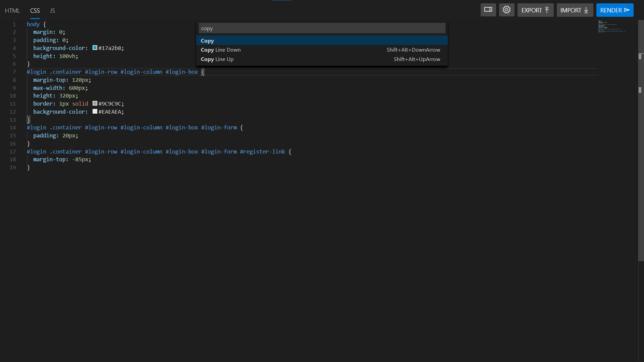Screen dimensions: 644x362
Task: Select the CSS tab
Action: 35,11
